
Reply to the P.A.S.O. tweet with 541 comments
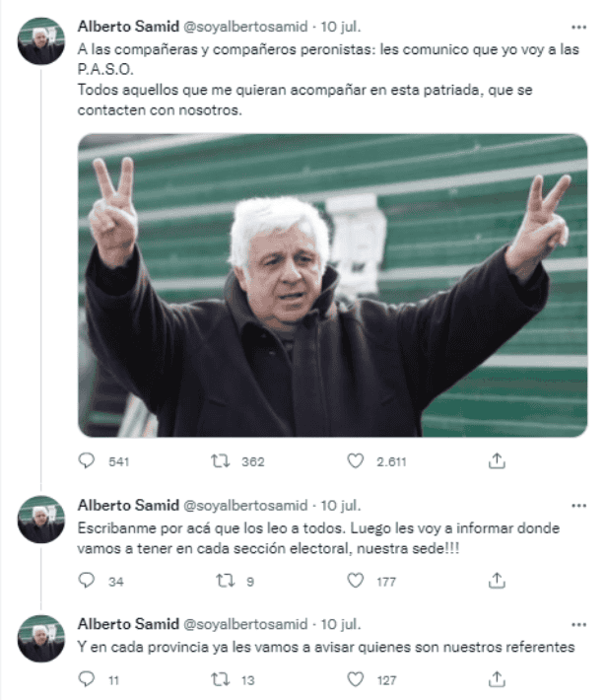point(87,460)
